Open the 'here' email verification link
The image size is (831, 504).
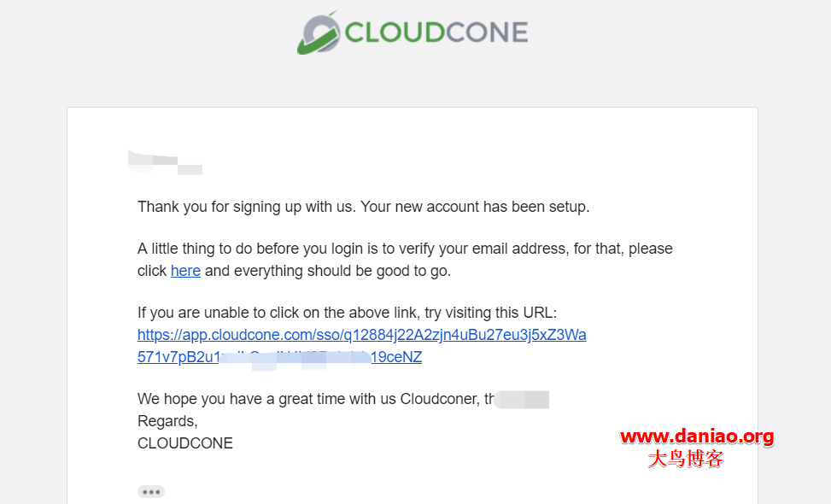click(185, 271)
